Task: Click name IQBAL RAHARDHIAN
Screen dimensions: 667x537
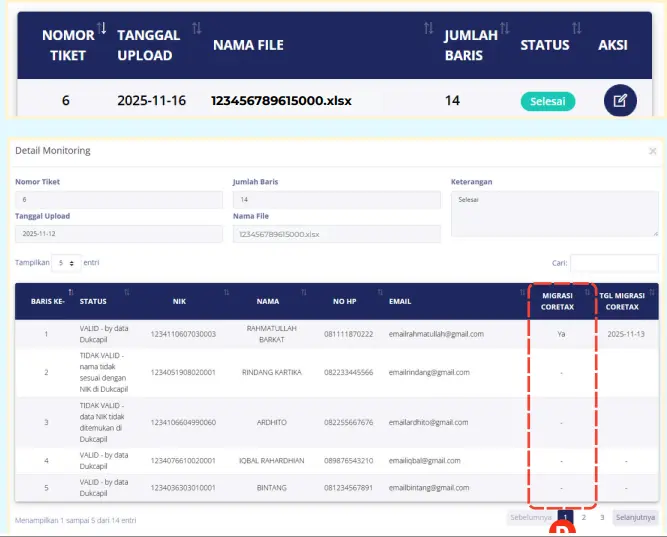Action: coord(271,461)
